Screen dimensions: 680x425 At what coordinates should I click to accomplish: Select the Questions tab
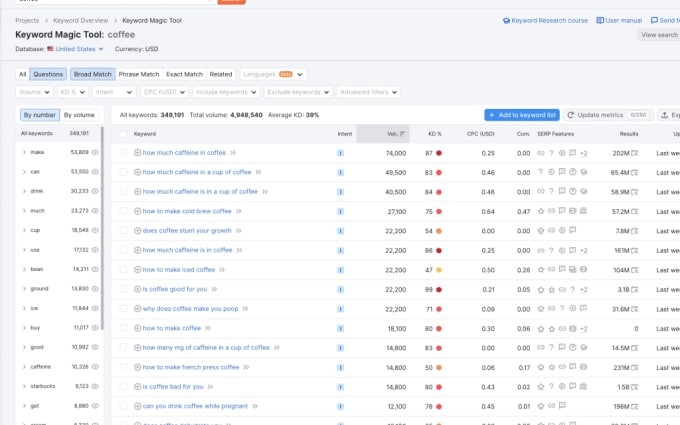[48, 74]
